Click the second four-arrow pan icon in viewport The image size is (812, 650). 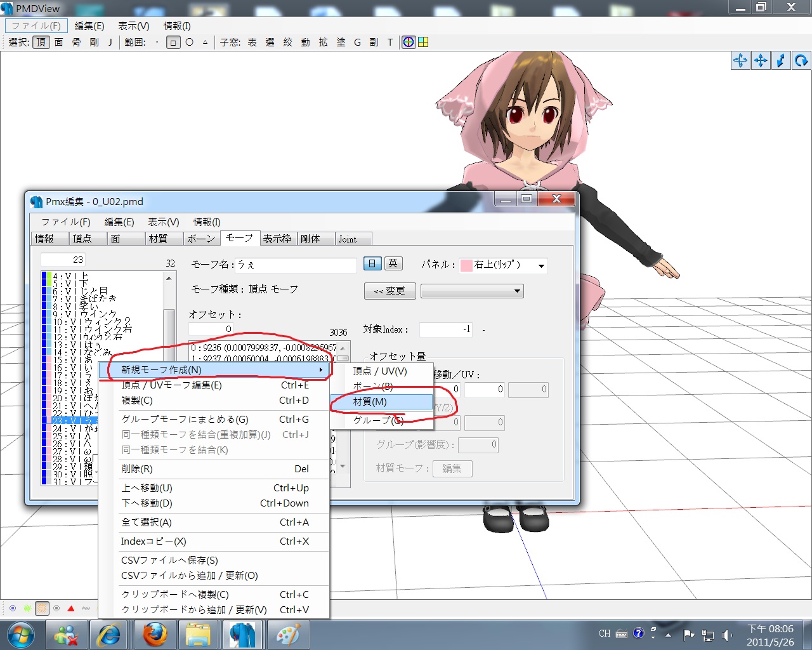[761, 60]
